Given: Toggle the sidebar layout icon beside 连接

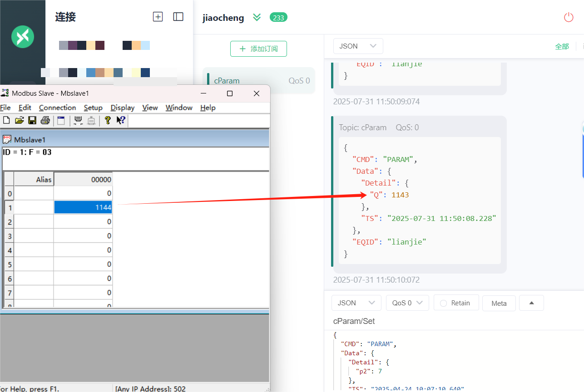Looking at the screenshot, I should [x=178, y=17].
